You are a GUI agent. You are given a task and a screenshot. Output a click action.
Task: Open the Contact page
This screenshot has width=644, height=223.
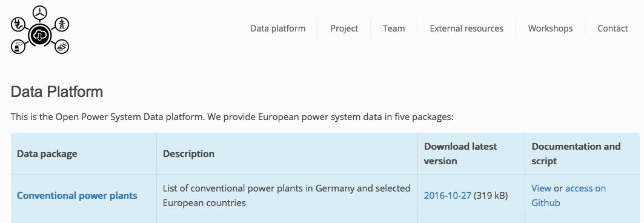coord(612,28)
